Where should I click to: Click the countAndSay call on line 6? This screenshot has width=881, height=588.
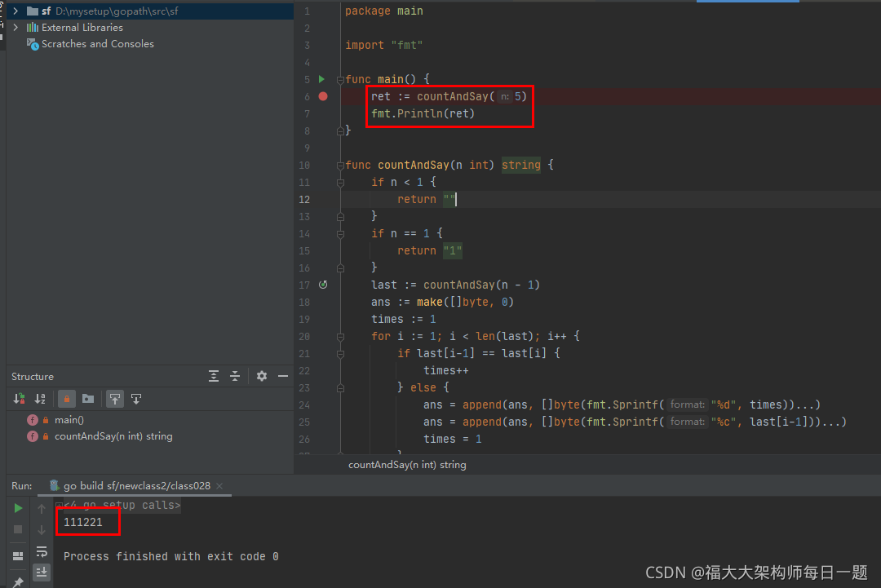(471, 96)
